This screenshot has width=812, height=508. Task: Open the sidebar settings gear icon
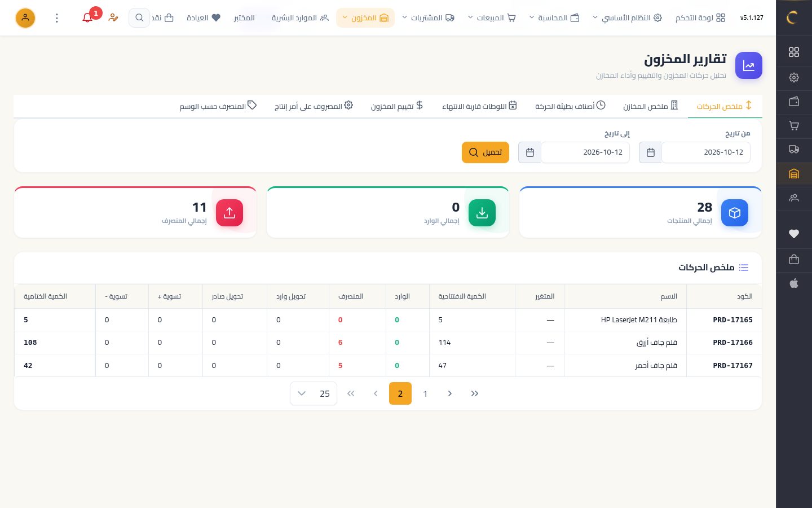click(x=794, y=77)
